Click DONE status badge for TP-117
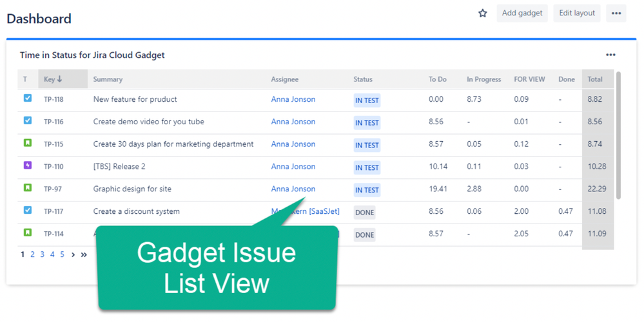Viewport: 644px width, 322px height. click(365, 213)
